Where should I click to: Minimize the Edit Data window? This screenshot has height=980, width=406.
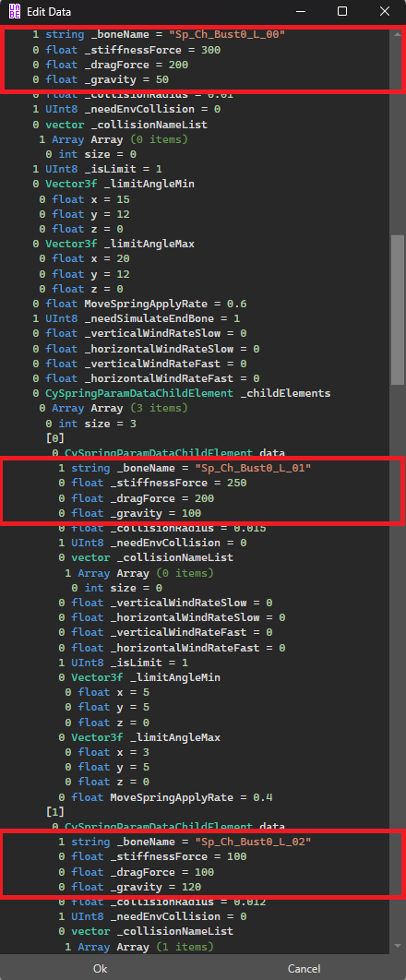point(301,11)
